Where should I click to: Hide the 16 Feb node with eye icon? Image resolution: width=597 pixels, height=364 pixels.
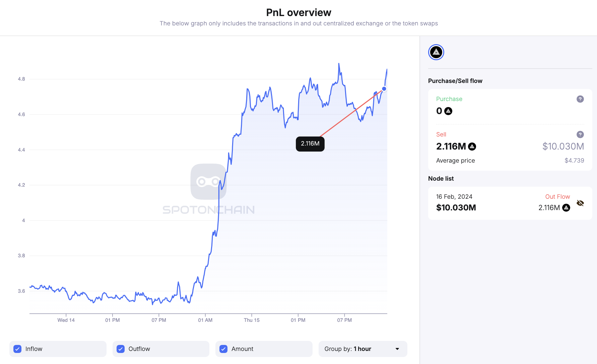[x=580, y=203]
